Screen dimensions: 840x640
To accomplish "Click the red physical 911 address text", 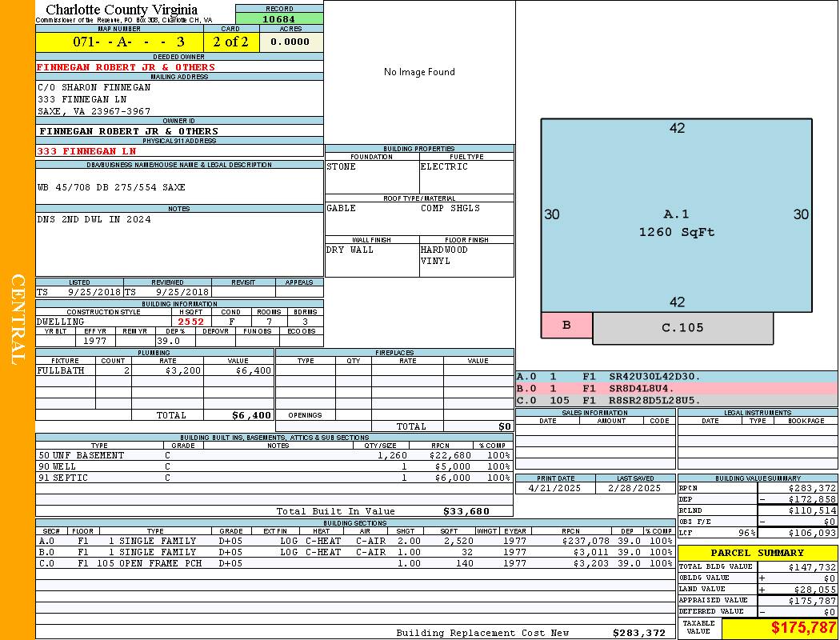I will point(86,150).
